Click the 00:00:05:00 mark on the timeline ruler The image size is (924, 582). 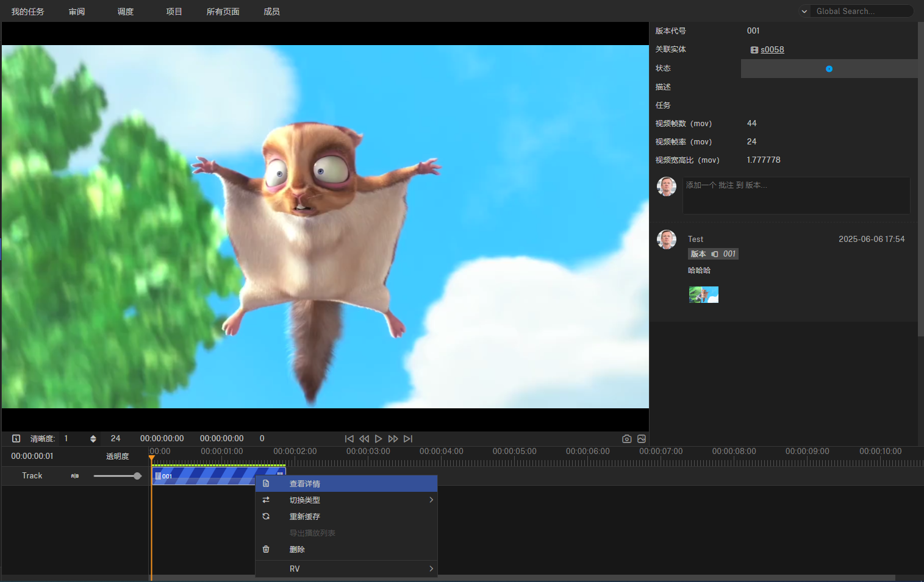[515, 452]
